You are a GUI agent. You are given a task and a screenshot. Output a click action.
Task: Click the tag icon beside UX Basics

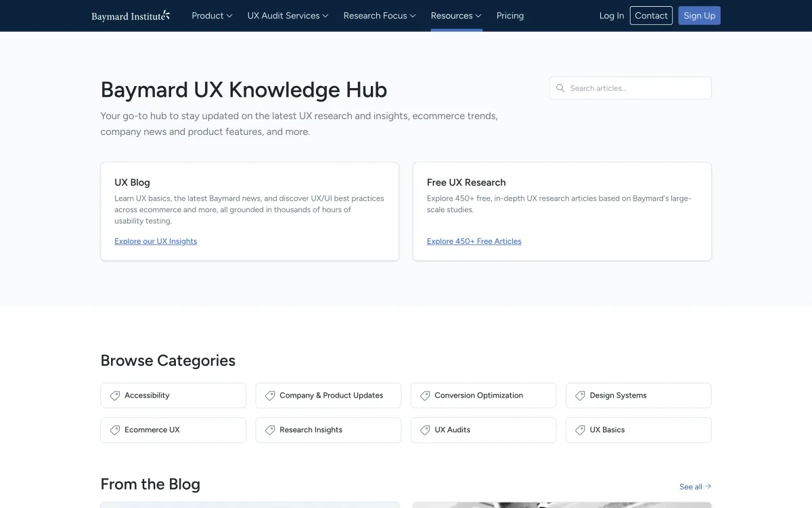580,430
